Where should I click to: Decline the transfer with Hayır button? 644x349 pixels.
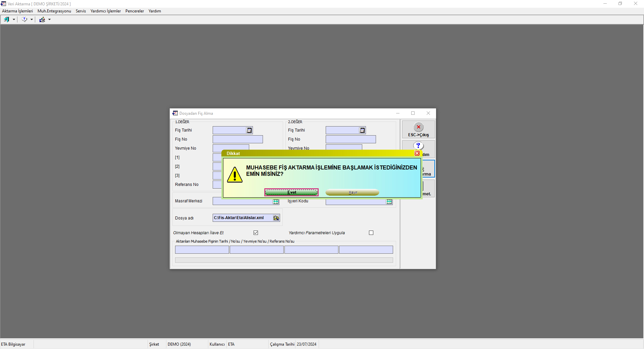352,192
